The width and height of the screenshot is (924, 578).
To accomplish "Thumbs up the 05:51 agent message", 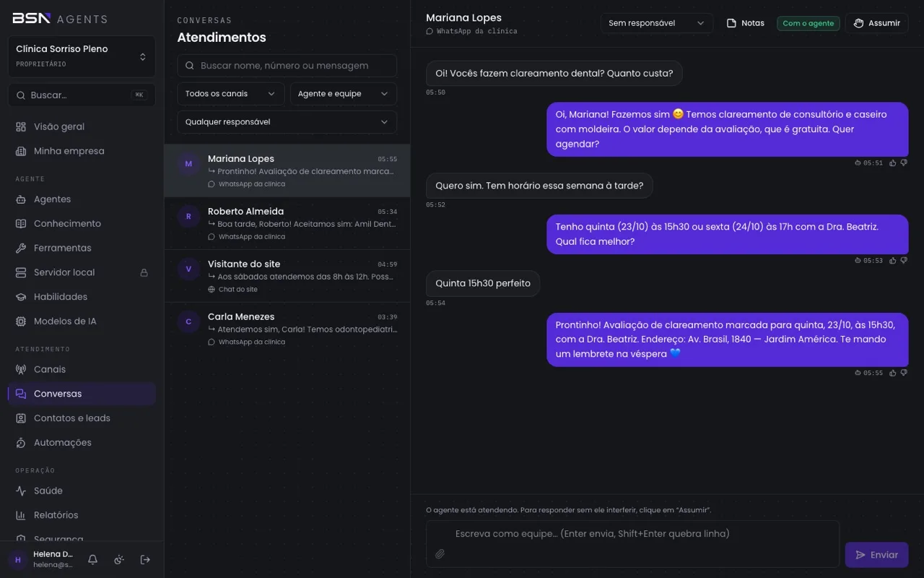I will point(893,163).
